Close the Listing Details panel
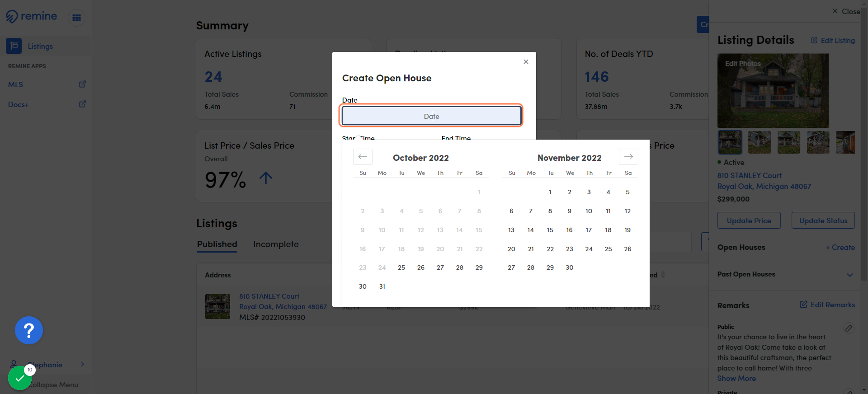868x394 pixels. 846,11
